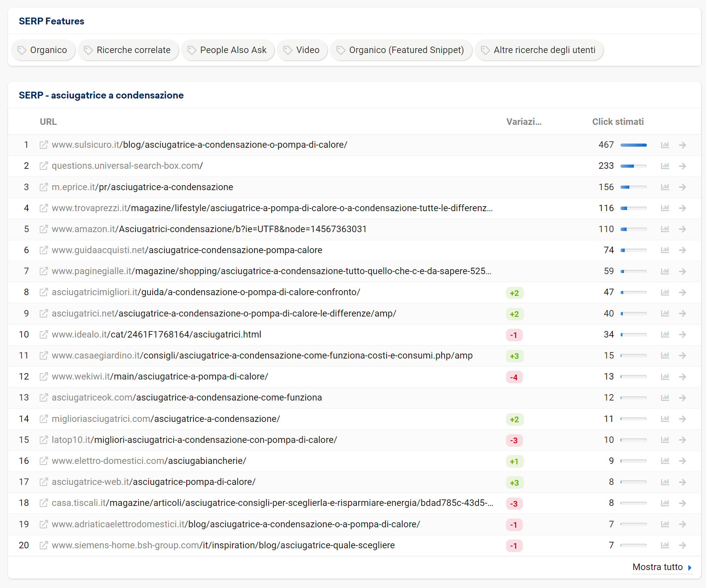Click chart icon in asciugatrici.net row
706x588 pixels.
665,313
